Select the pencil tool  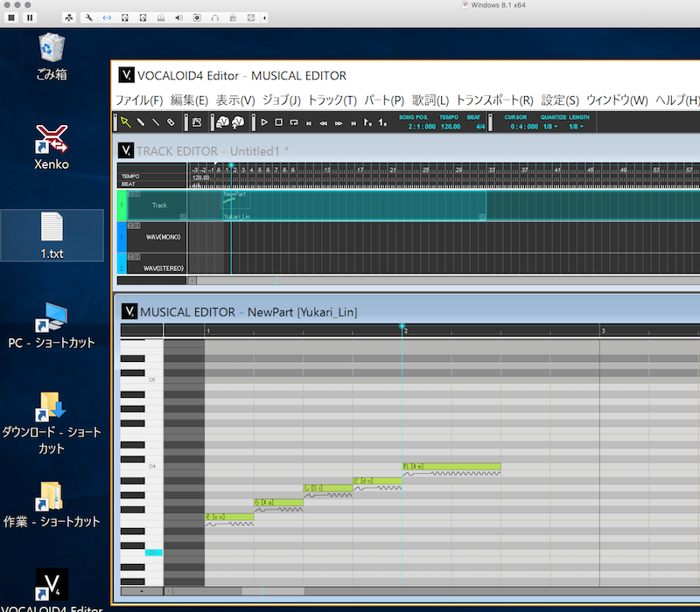tap(141, 122)
